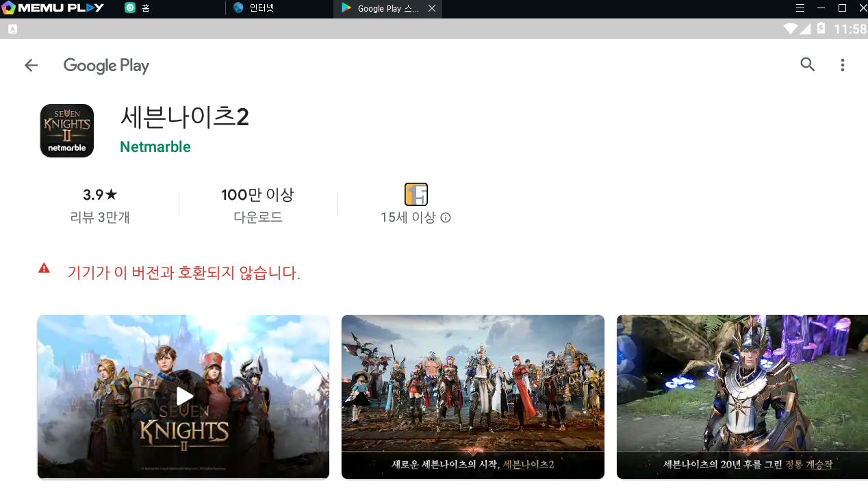Close the Google Play 스토어 tab
This screenshot has width=868, height=492.
[x=432, y=8]
